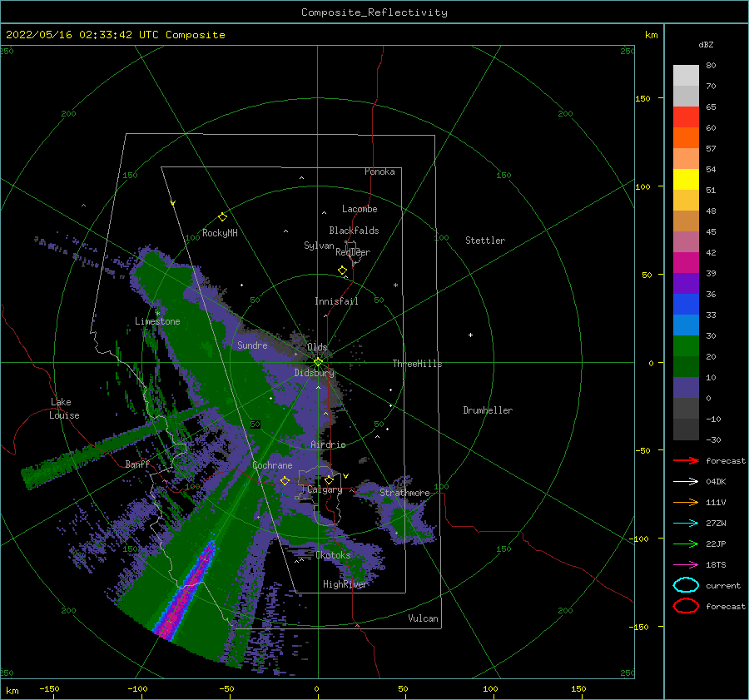Click the 'Vulcan' label
The image size is (749, 700).
point(424,618)
